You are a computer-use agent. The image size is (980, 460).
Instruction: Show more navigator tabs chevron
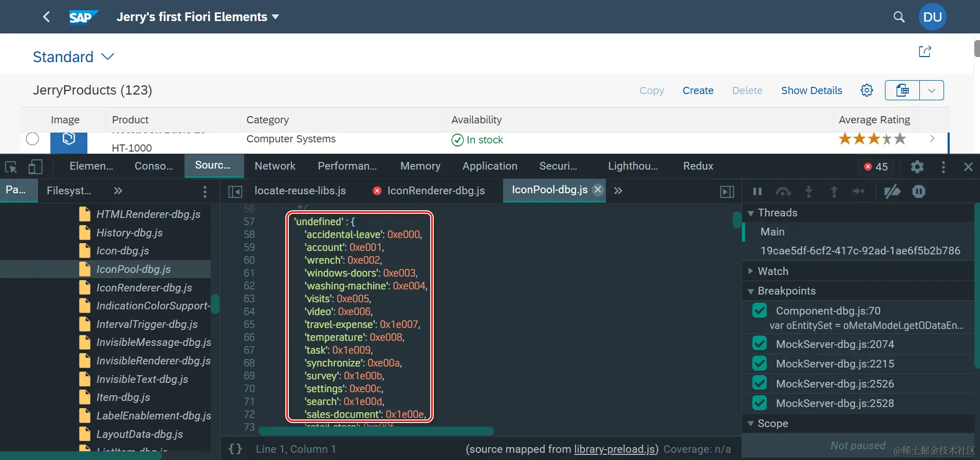118,191
